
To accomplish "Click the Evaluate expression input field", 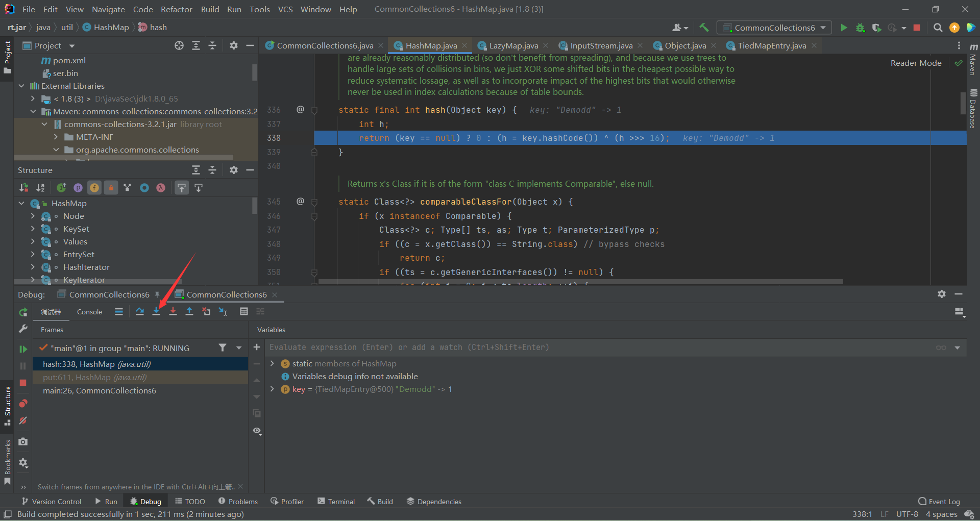I will click(600, 348).
